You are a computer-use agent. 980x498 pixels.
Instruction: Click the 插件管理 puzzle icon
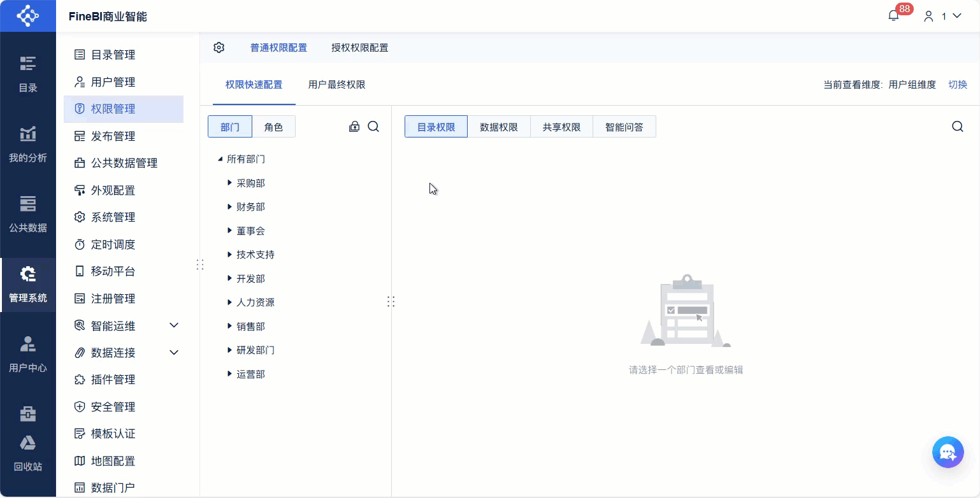tap(80, 380)
